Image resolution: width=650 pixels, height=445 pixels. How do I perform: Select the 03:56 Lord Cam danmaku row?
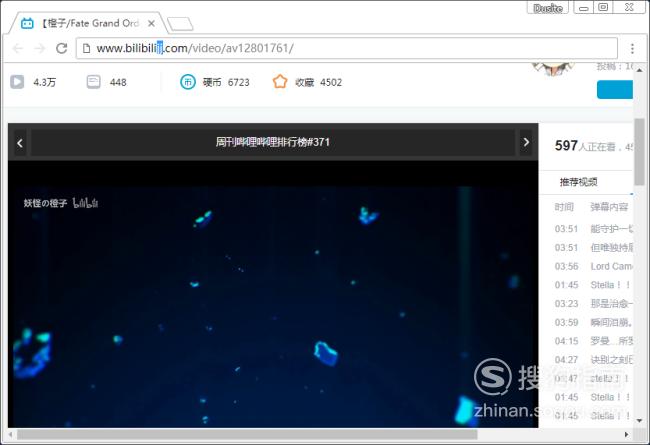tap(594, 266)
